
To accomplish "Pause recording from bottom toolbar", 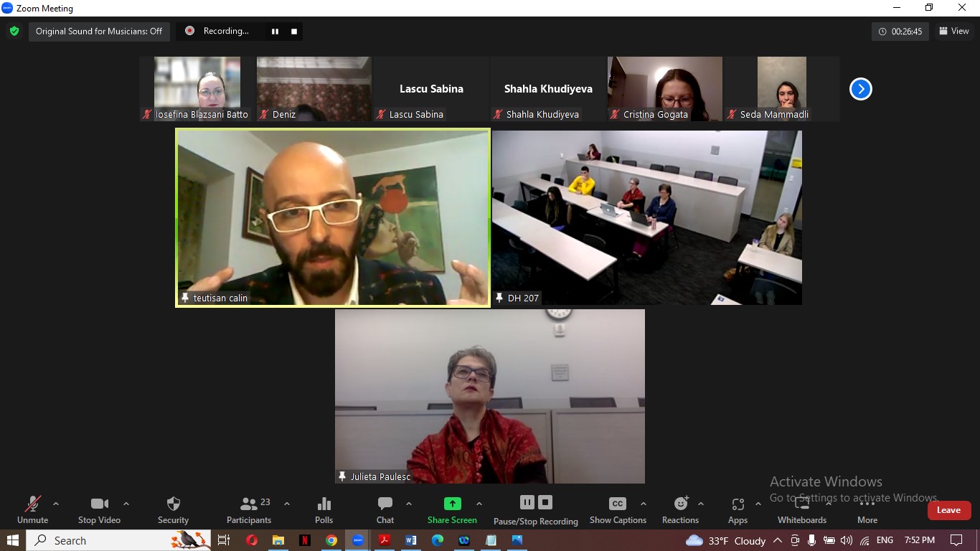I will [x=527, y=502].
